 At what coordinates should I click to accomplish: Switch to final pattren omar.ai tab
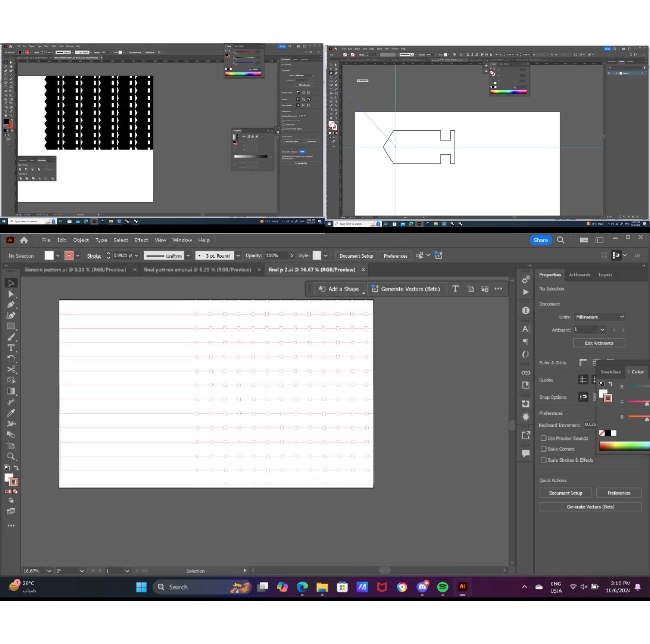pyautogui.click(x=197, y=270)
